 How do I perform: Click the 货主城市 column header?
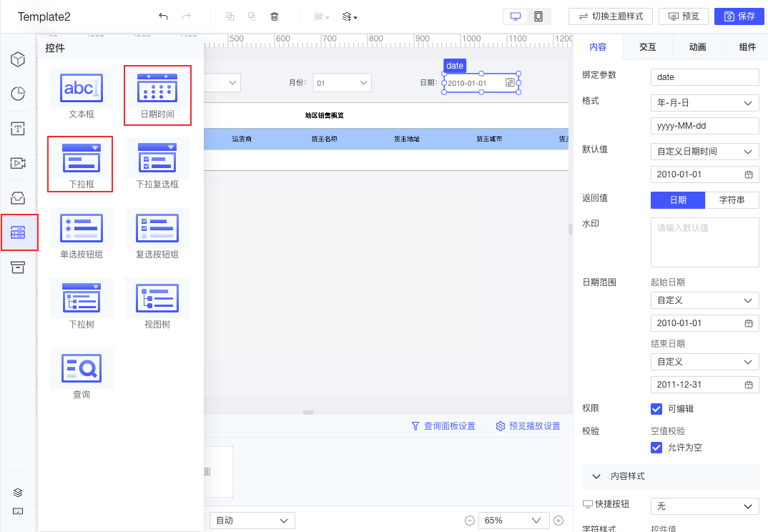click(489, 139)
